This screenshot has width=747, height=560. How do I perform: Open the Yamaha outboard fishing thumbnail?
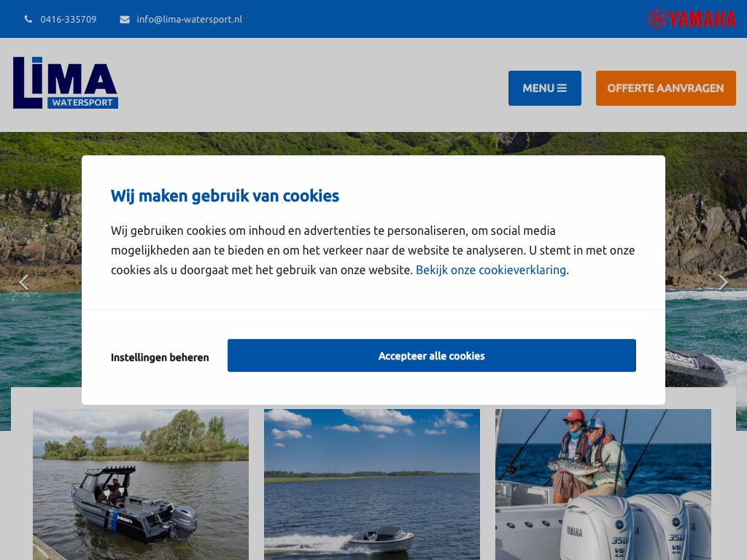click(603, 484)
